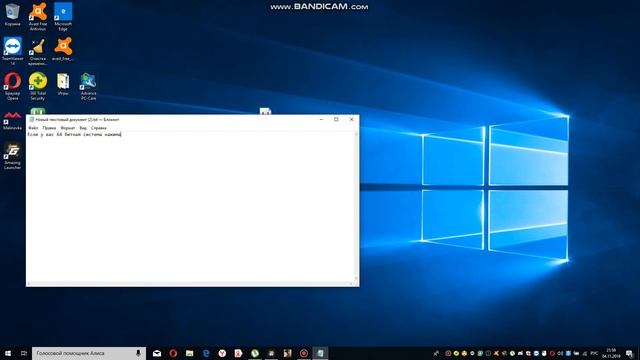Viewport: 640px width, 360px height.
Task: Click the Голосовой помощник Алиса search box
Action: (89, 353)
